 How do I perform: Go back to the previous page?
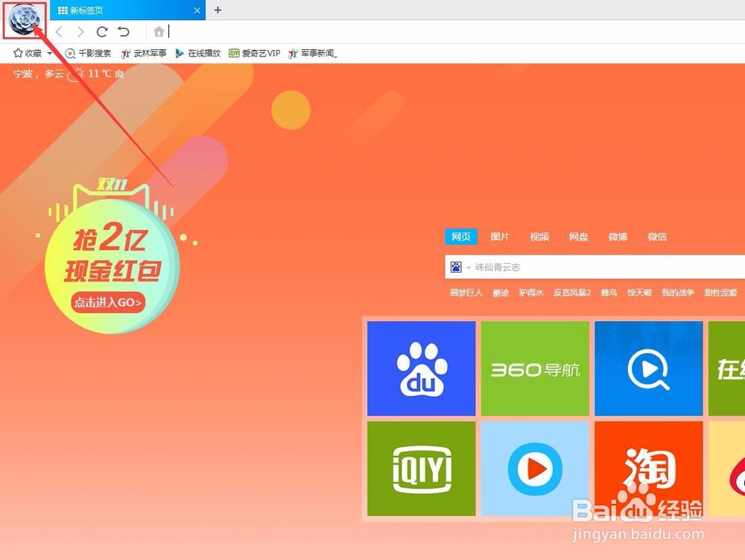[59, 32]
